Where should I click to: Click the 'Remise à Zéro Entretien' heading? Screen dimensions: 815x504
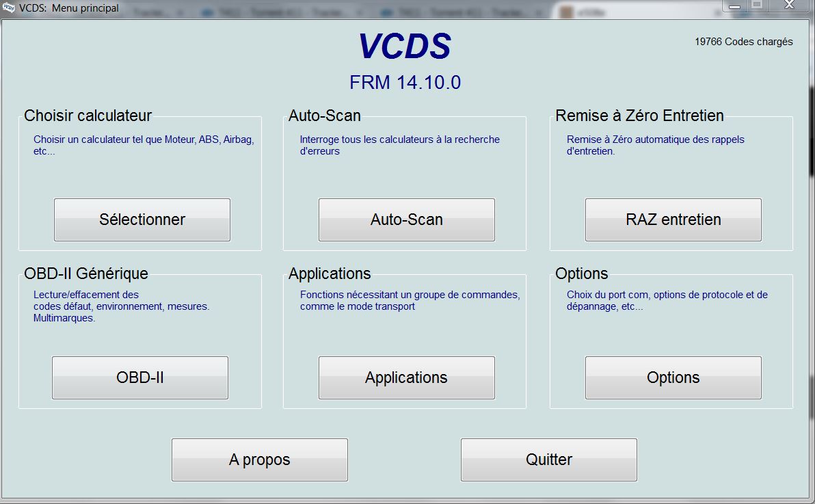point(639,116)
